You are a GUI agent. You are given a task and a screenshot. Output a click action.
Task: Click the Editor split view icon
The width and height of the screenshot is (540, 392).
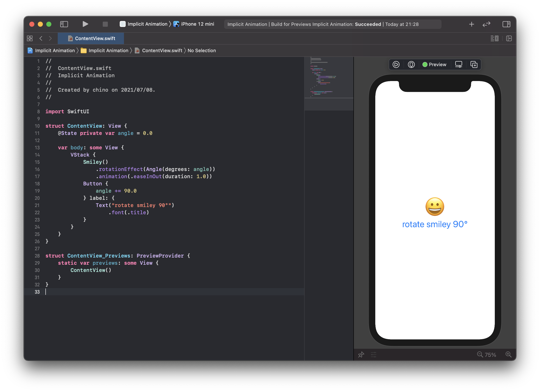tap(509, 38)
